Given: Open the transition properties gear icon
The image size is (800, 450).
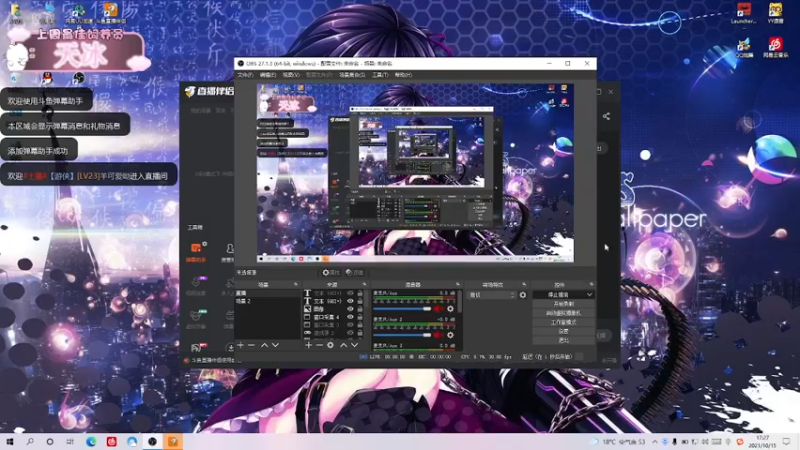Looking at the screenshot, I should pos(522,295).
